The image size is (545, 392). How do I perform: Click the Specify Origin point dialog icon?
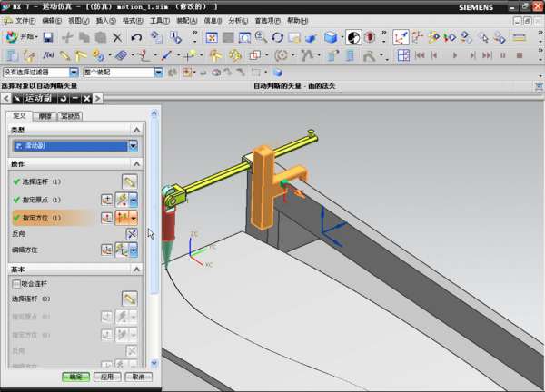106,200
